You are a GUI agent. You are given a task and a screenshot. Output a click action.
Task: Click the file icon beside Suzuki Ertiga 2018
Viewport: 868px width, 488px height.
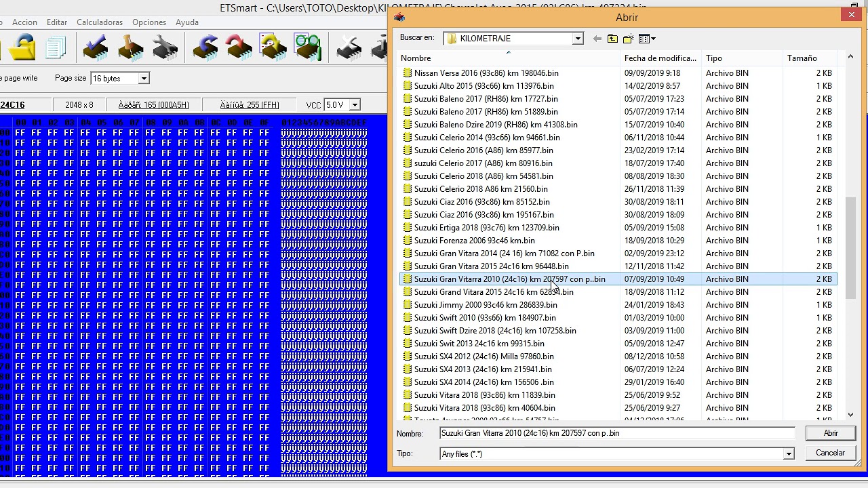(407, 227)
